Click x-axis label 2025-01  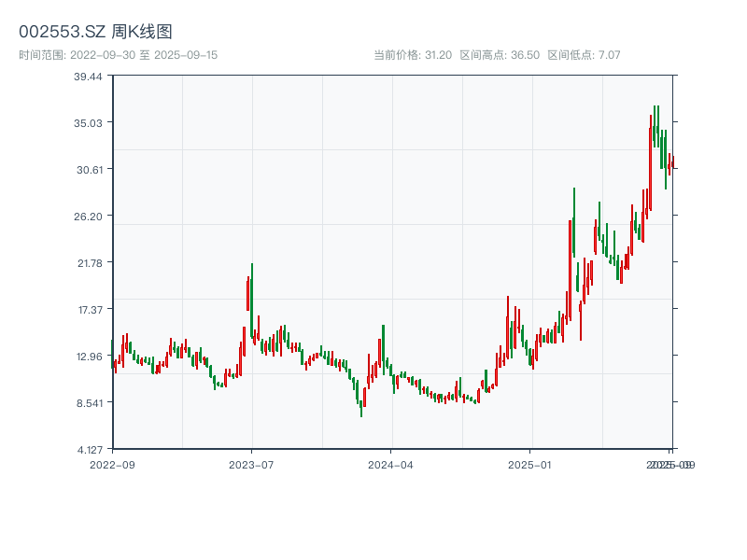pos(529,465)
